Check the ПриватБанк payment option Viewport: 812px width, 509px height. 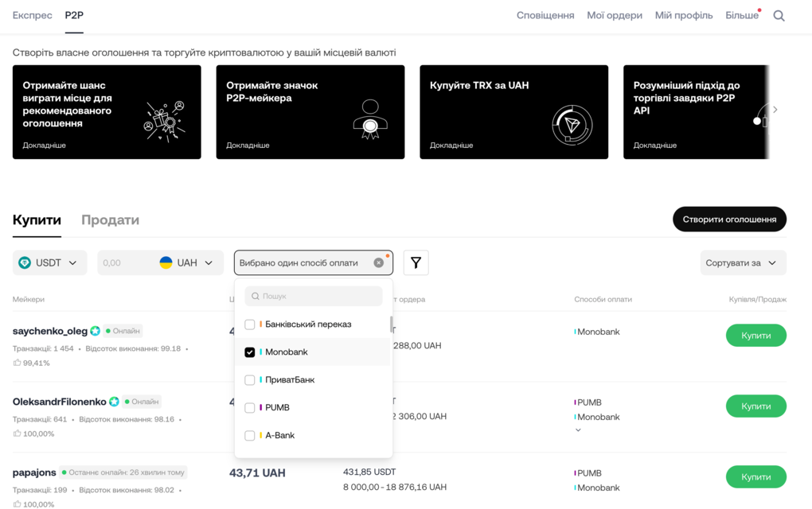(x=250, y=380)
